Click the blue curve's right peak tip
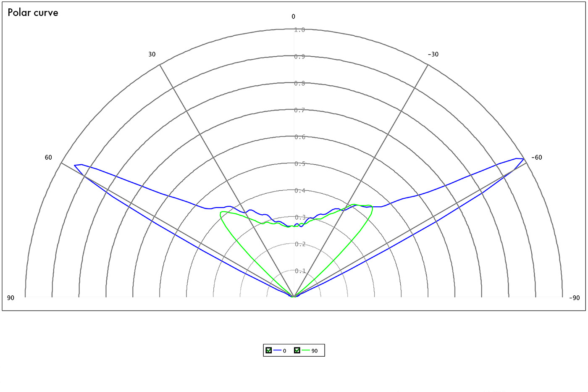588x392 pixels. [523, 159]
